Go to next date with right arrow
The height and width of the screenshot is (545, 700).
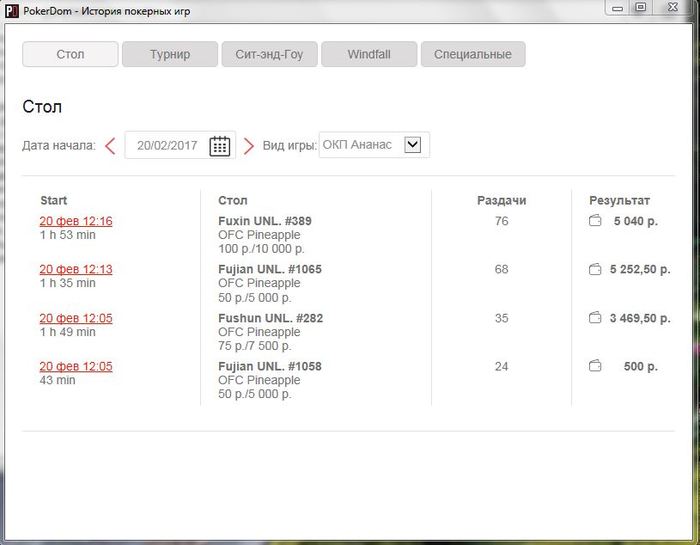[248, 146]
